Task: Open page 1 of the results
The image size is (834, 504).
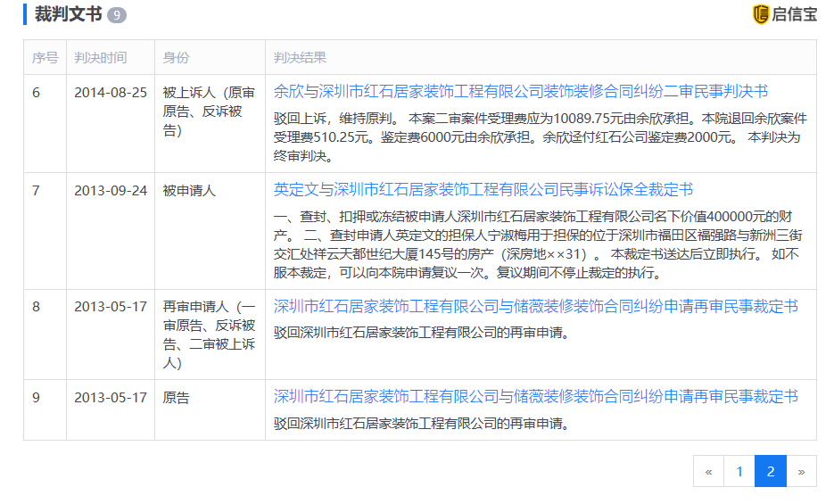Action: pyautogui.click(x=739, y=471)
